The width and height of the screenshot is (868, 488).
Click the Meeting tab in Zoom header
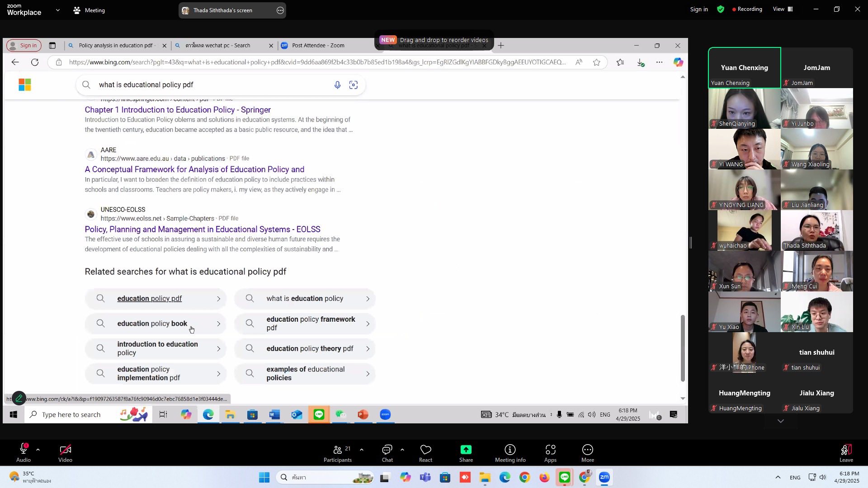click(x=89, y=10)
